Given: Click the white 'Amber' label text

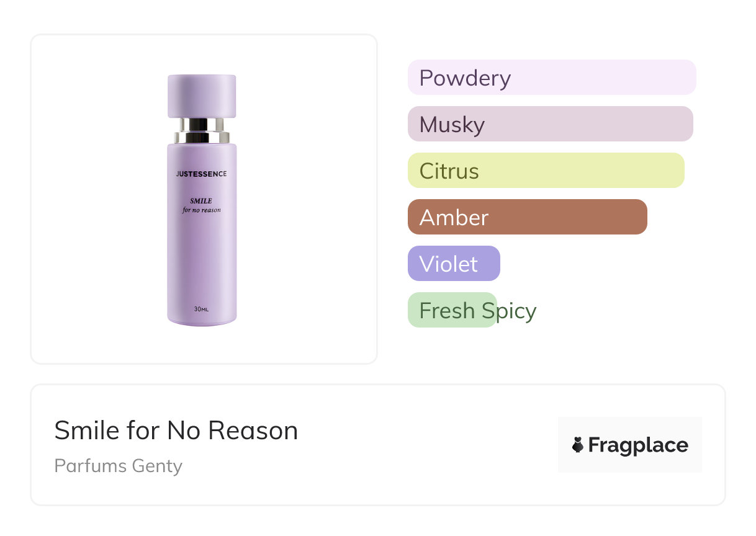Looking at the screenshot, I should [x=454, y=217].
